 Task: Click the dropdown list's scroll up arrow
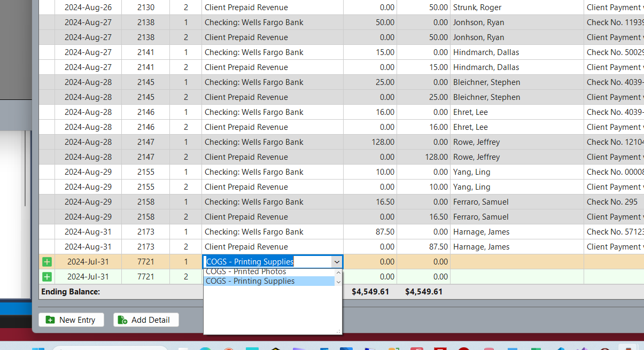pyautogui.click(x=338, y=273)
